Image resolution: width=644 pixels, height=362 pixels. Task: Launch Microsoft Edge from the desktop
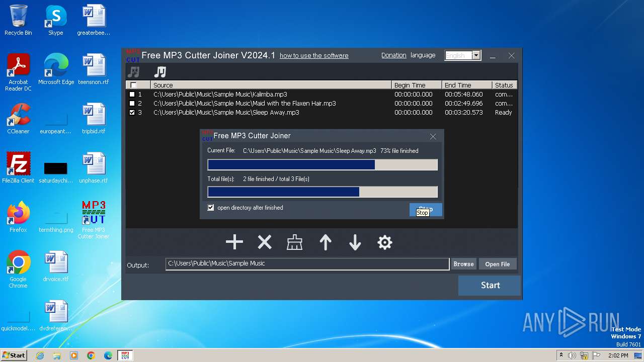tap(56, 69)
